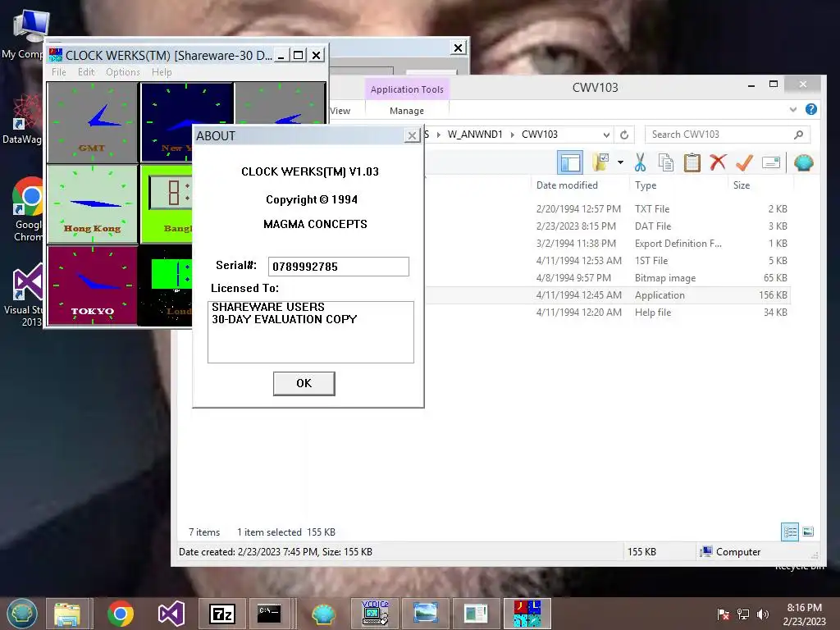The image size is (840, 630).
Task: Switch to large icons view
Action: coord(808,532)
